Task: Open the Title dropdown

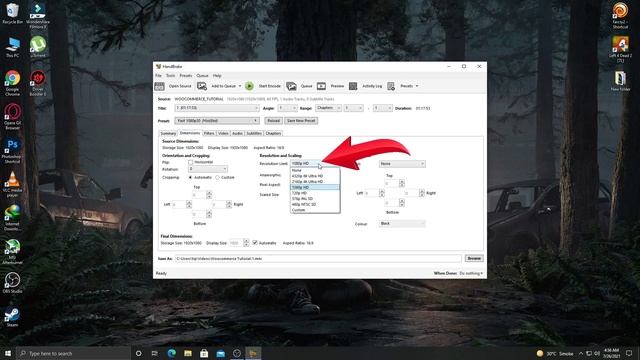Action: [217, 108]
